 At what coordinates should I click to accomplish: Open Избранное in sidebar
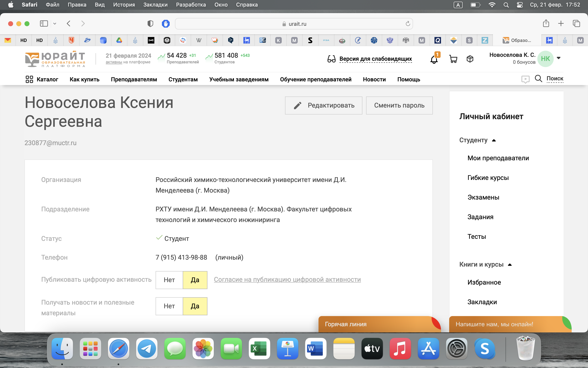[484, 282]
